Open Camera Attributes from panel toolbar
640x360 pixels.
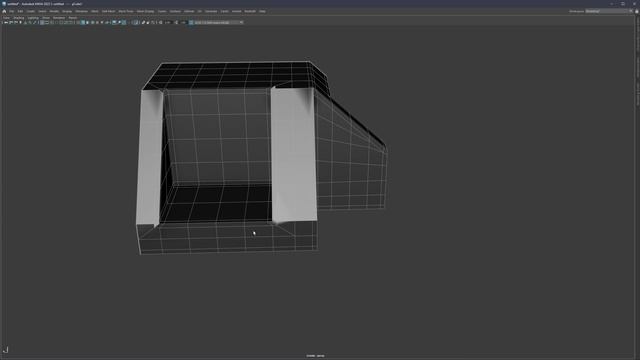[16, 22]
